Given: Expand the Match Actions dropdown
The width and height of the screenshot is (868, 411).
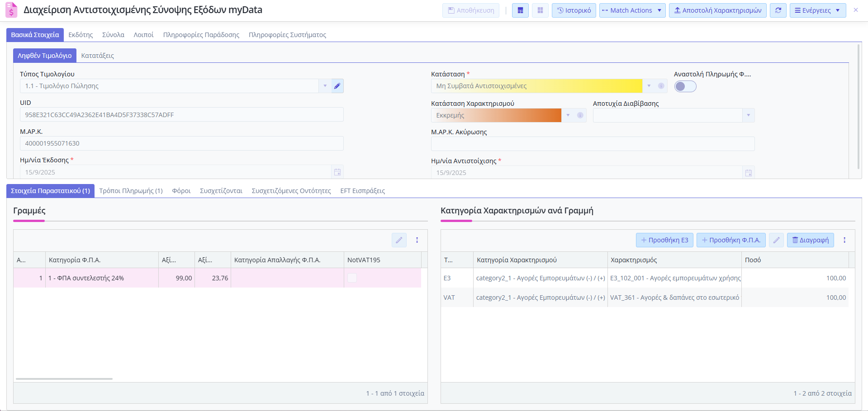Looking at the screenshot, I should [x=632, y=10].
